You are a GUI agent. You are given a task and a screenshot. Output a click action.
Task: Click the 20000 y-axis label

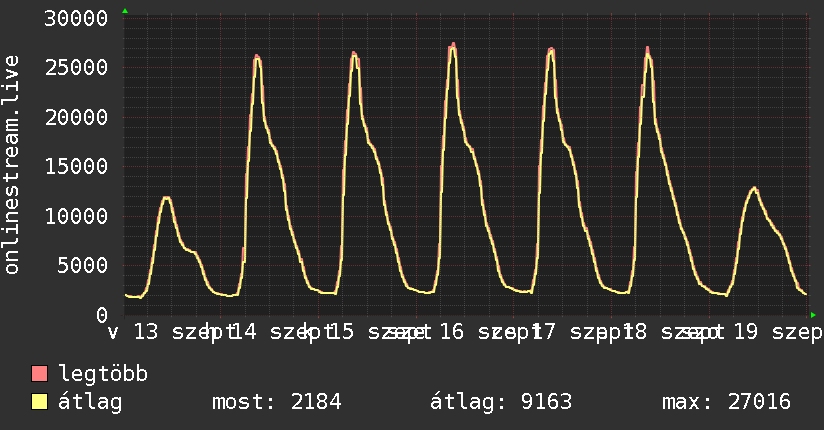[x=76, y=117]
